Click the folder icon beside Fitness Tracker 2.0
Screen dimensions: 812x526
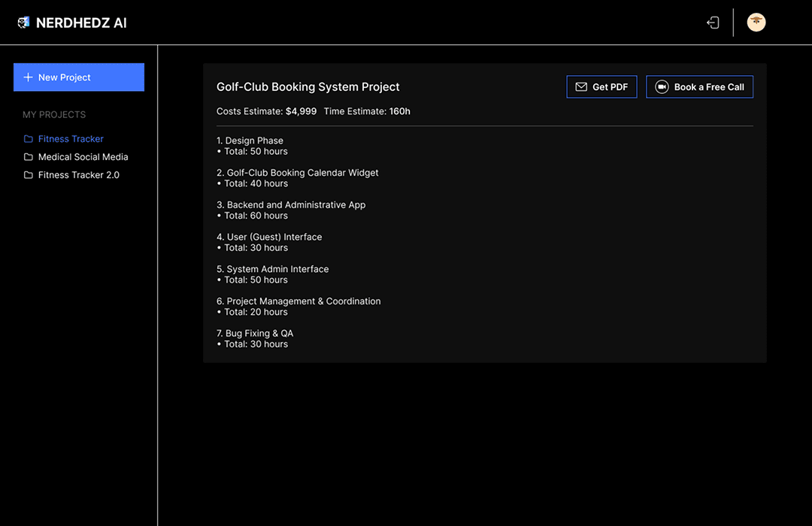[x=28, y=174]
